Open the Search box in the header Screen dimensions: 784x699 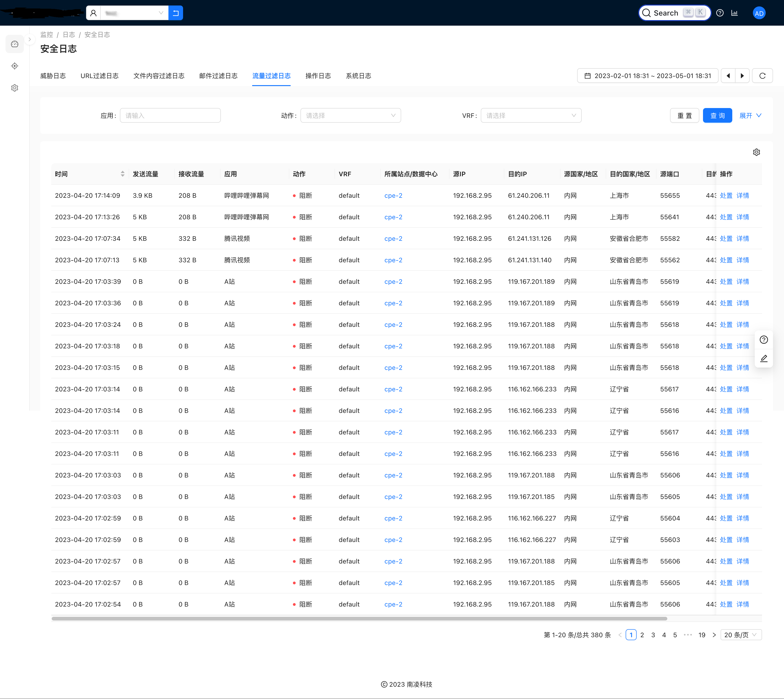coord(675,13)
